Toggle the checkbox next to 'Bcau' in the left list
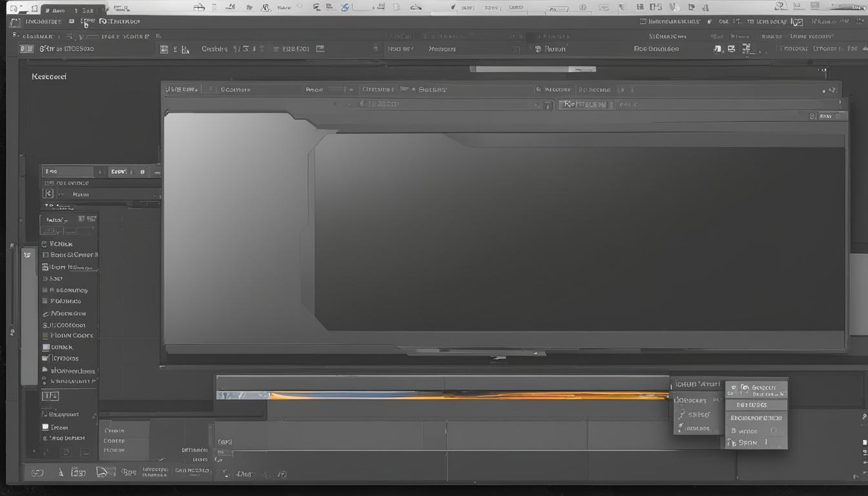868x496 pixels. pyautogui.click(x=45, y=255)
